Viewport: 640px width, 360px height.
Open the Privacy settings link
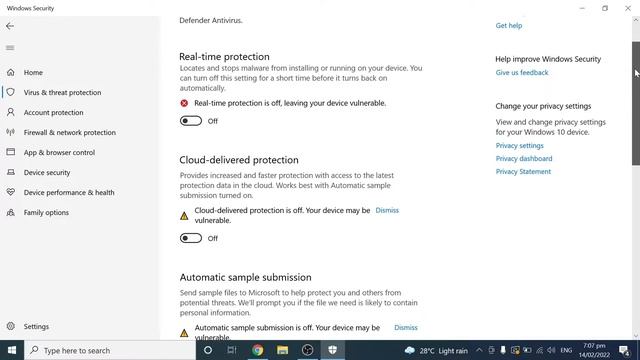pyautogui.click(x=520, y=145)
